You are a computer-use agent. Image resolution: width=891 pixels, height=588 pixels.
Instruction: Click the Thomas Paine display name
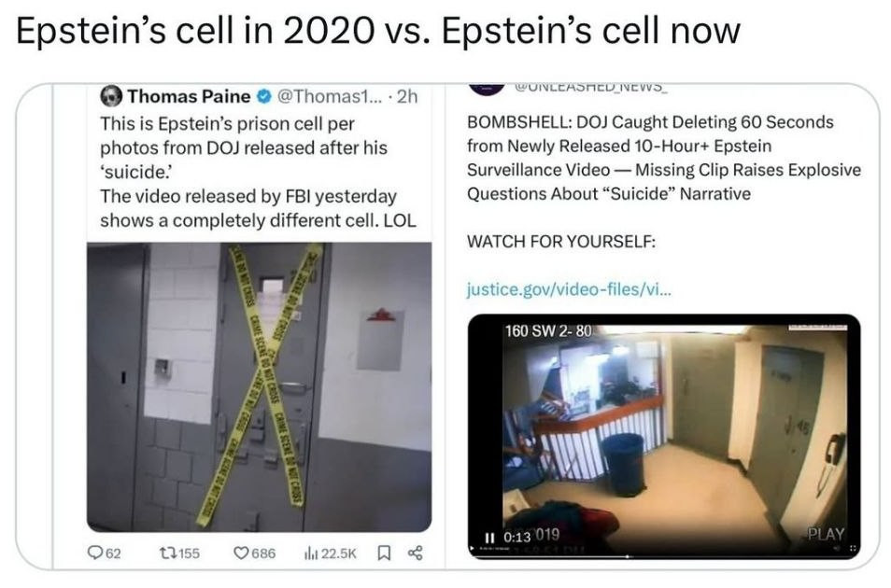point(189,96)
